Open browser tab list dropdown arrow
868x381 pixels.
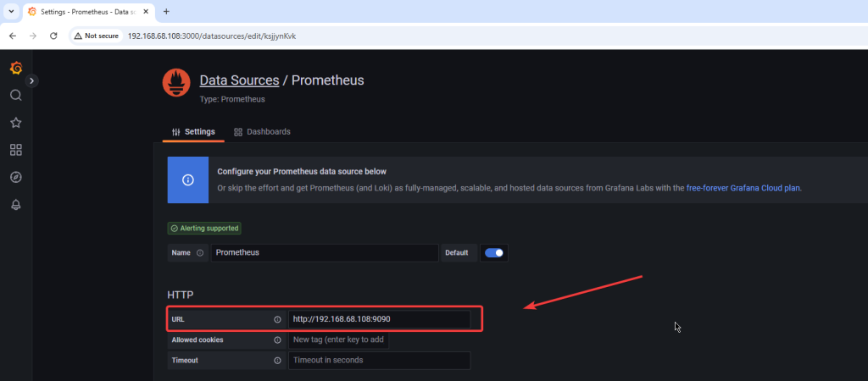tap(12, 12)
